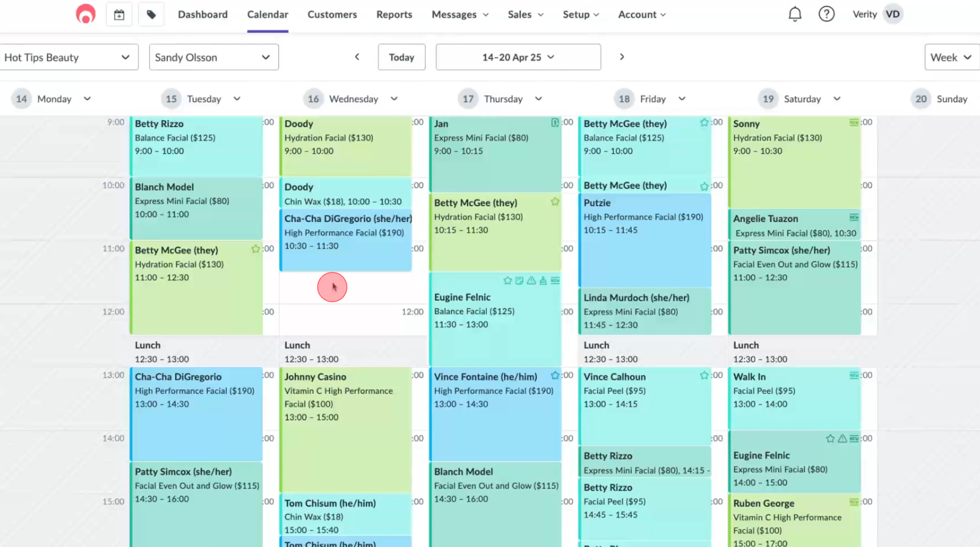Go to the previous week arrow
This screenshot has height=547, width=980.
[x=357, y=57]
